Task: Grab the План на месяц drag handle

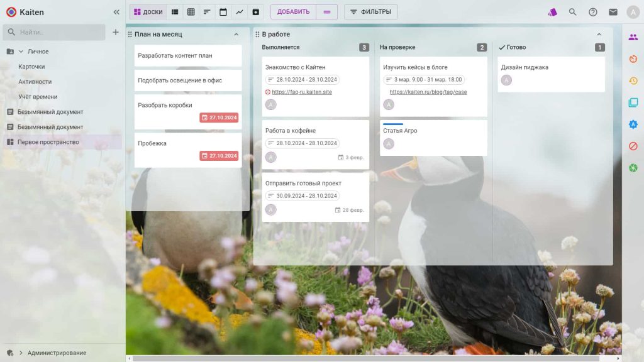Action: [x=130, y=35]
